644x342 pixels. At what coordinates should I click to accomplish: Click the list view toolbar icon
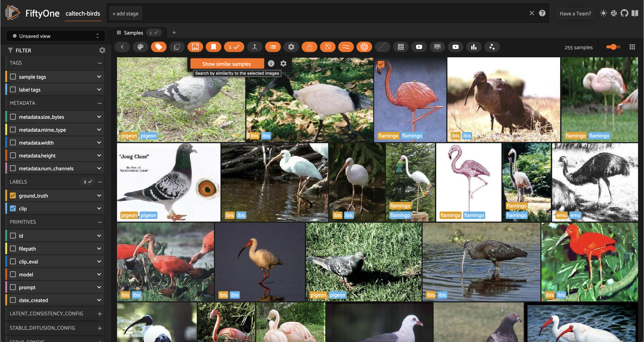pos(273,47)
